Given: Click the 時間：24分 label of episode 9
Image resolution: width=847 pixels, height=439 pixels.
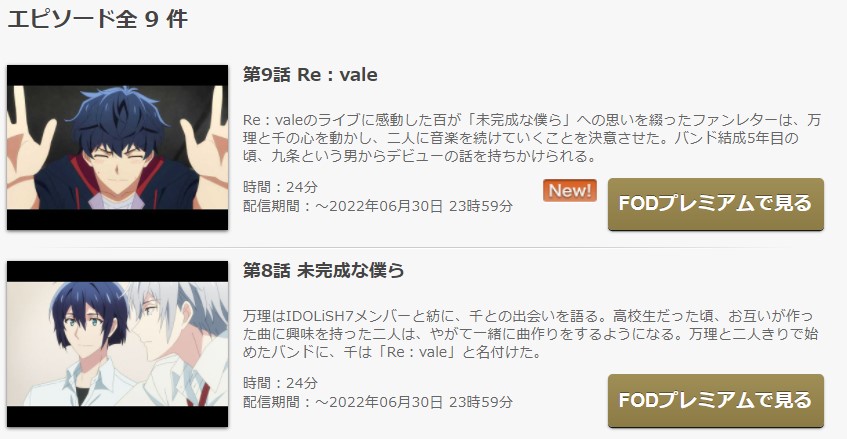Looking at the screenshot, I should [x=280, y=187].
